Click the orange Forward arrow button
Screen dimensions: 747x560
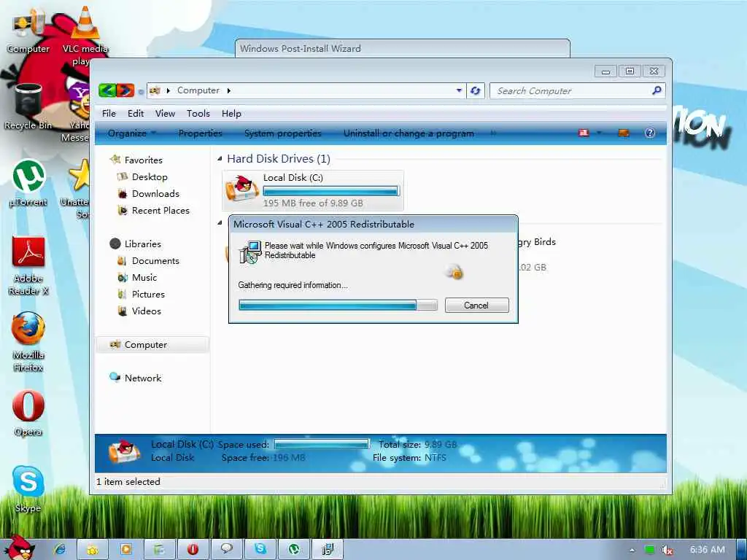[x=125, y=90]
